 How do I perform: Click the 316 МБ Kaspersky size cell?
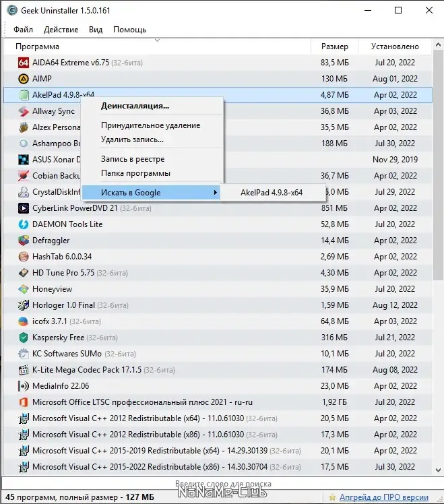click(x=334, y=337)
